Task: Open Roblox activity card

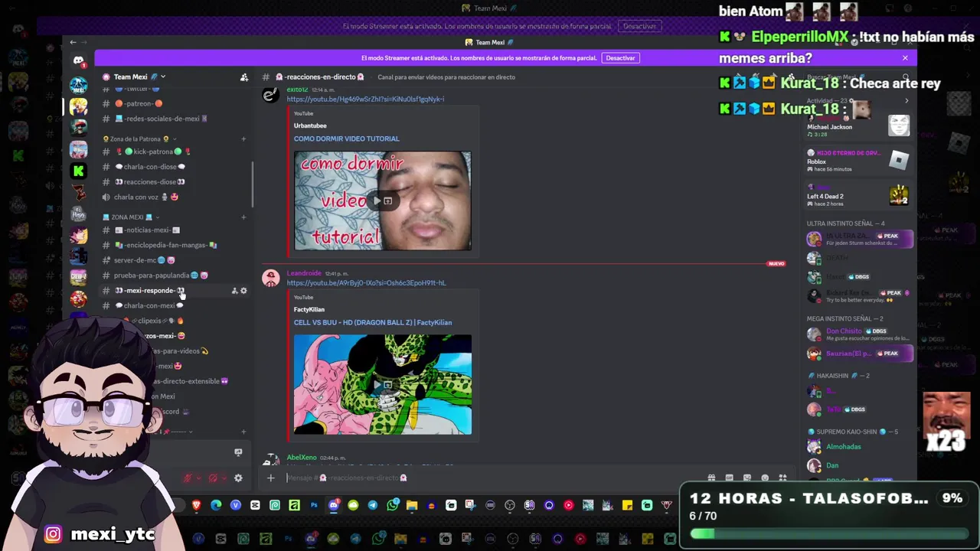Action: click(858, 161)
